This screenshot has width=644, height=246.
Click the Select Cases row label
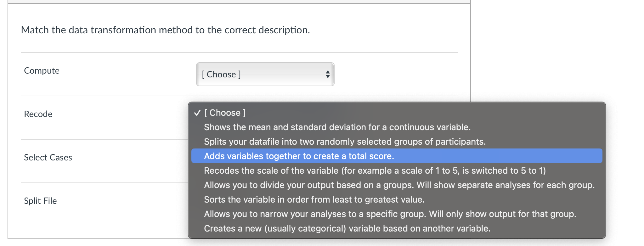[48, 158]
